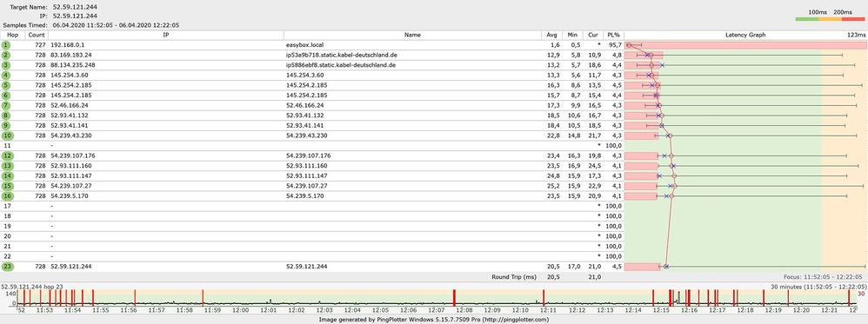Click the green hop 23 circle
868x324 pixels.
7,267
